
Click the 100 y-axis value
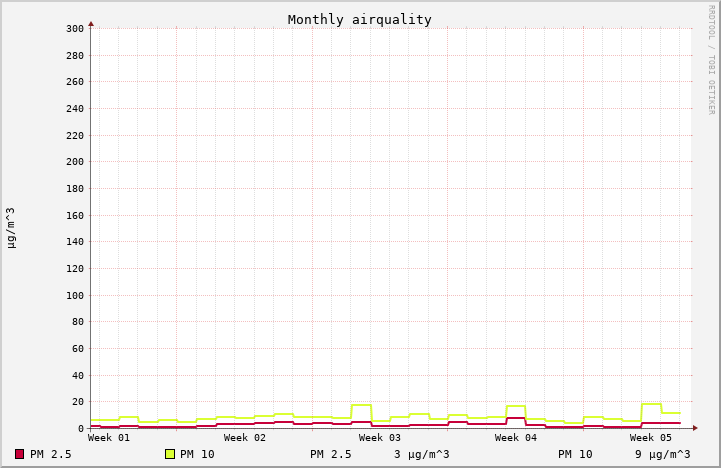(75, 296)
